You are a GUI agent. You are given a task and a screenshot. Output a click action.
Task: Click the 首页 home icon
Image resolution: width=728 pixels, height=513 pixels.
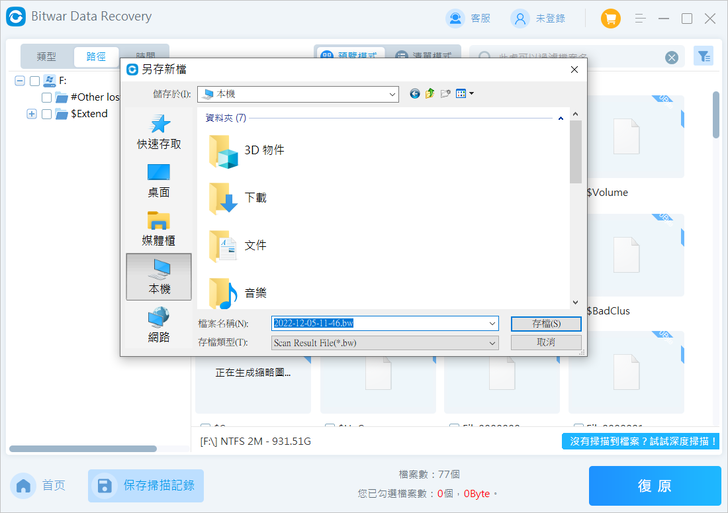point(23,486)
